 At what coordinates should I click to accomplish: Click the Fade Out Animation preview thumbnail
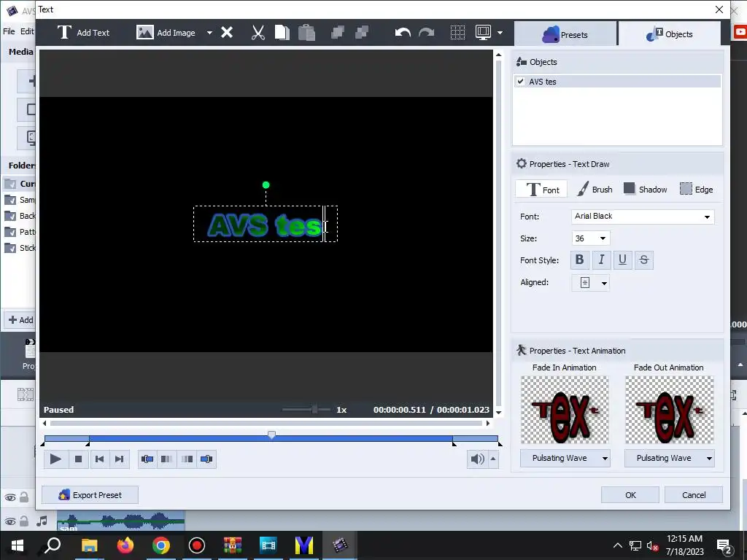(670, 410)
